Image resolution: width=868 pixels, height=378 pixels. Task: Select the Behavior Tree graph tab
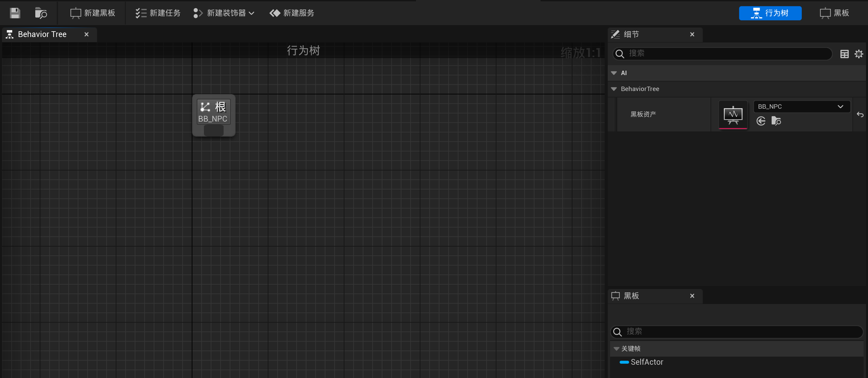[42, 34]
